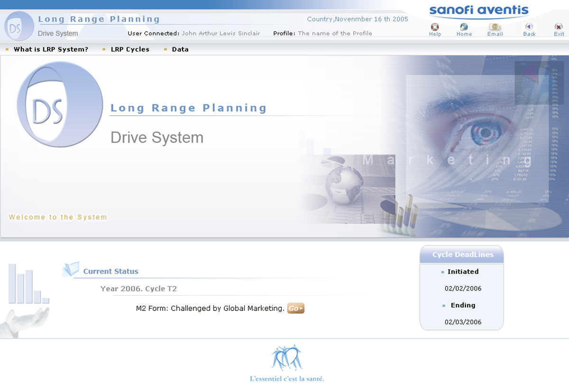This screenshot has width=569, height=392.
Task: Click the large DS logo in banner
Action: click(x=59, y=104)
